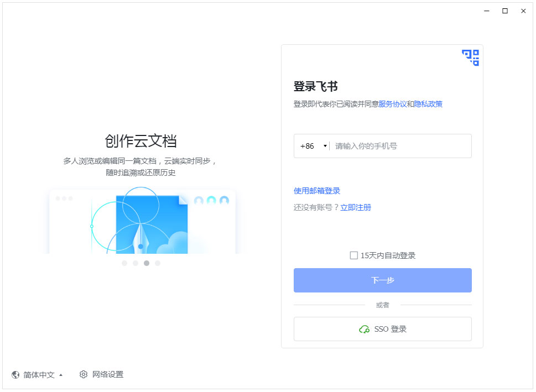The height and width of the screenshot is (392, 536).
Task: Open the +86 country code dropdown
Action: point(313,147)
